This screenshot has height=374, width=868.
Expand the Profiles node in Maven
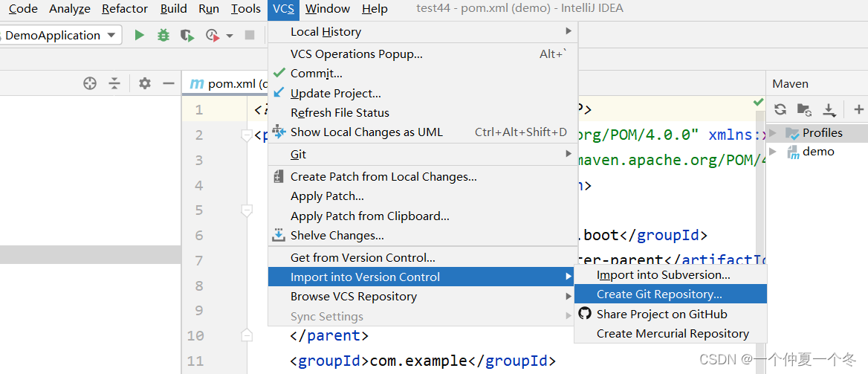pyautogui.click(x=773, y=133)
